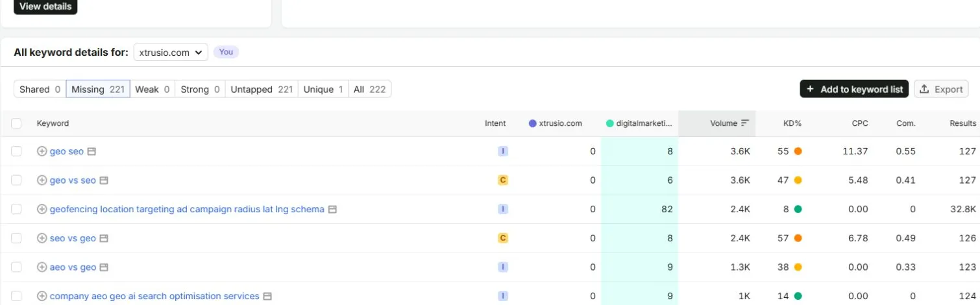Click the intent badge for 'company aeo geo ai search optimisation services'
This screenshot has width=980, height=305.
tap(503, 296)
